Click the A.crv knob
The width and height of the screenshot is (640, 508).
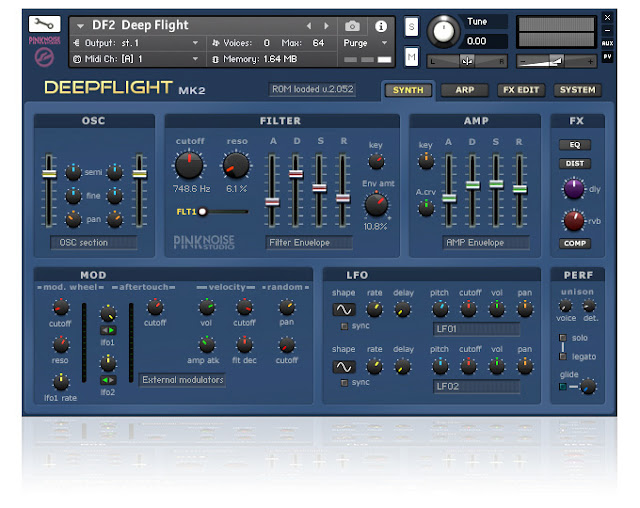(x=426, y=208)
